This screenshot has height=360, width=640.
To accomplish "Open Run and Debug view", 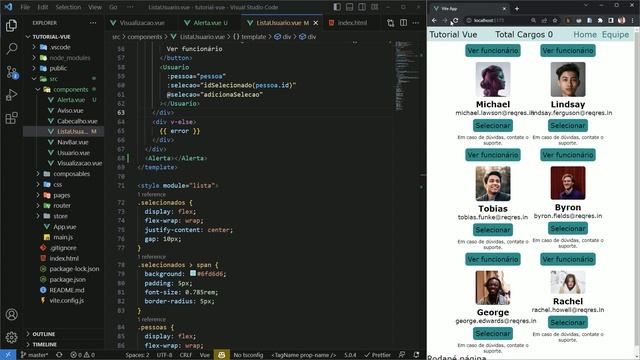I will [11, 95].
